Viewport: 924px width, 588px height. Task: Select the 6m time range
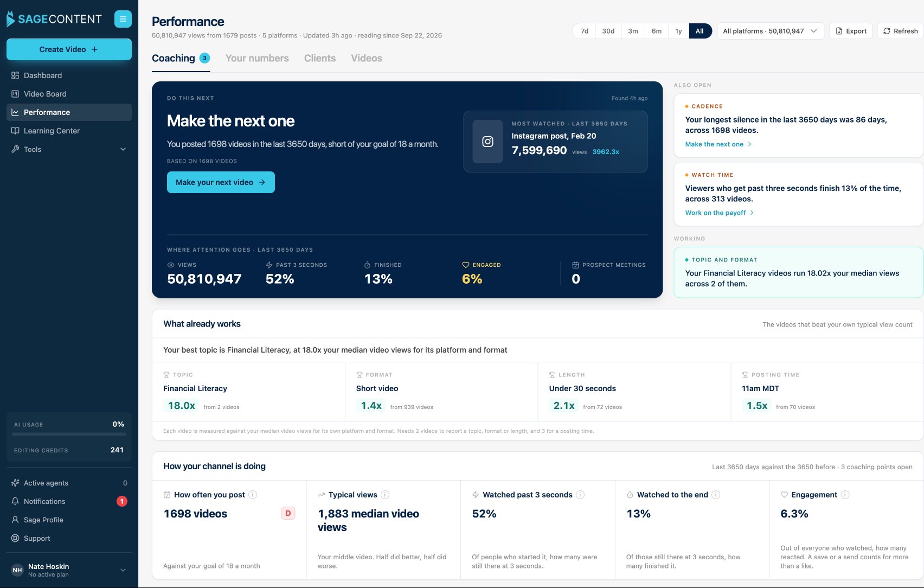(x=657, y=31)
